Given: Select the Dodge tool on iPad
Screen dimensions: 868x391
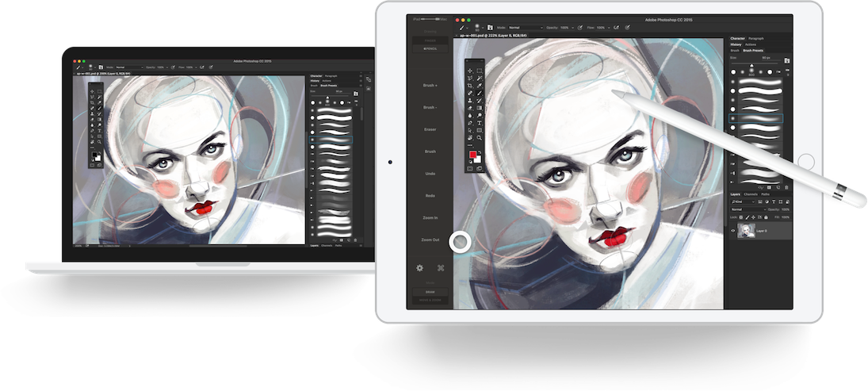Looking at the screenshot, I should point(480,115).
